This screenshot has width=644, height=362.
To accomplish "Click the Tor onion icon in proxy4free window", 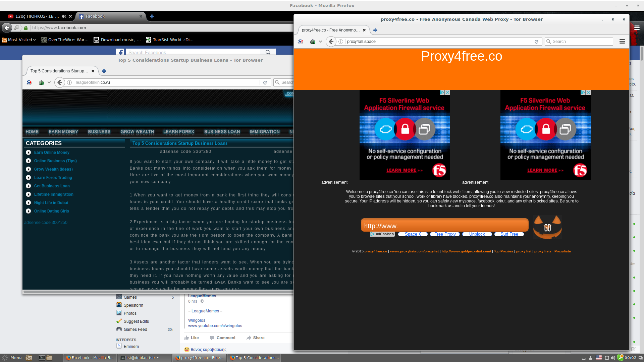I will pyautogui.click(x=313, y=42).
